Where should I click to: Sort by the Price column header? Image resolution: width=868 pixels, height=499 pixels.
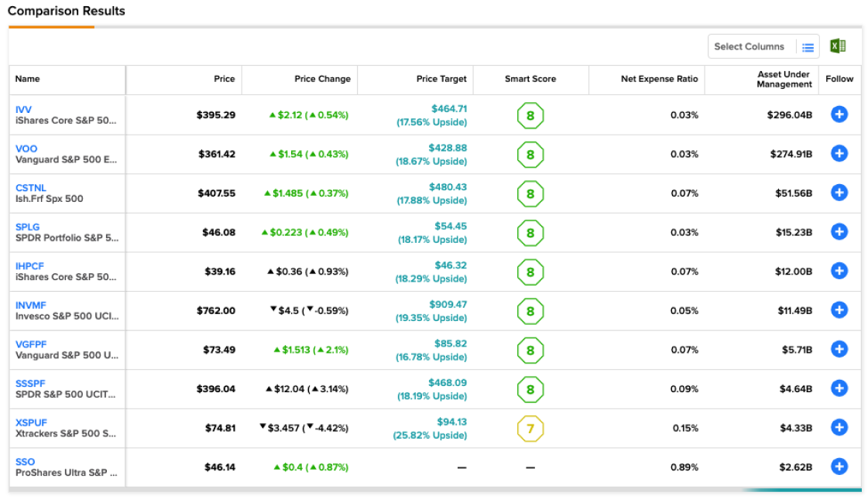point(225,79)
